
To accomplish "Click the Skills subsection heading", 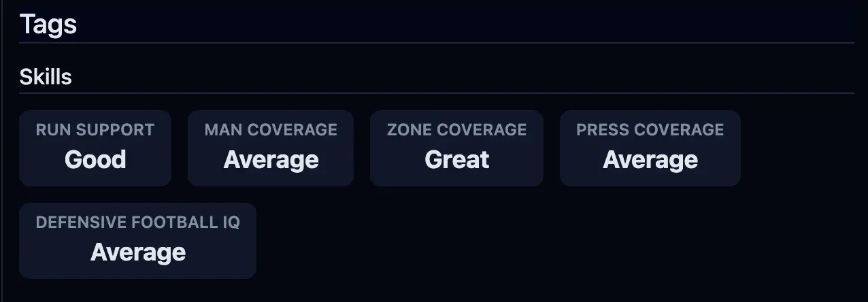I will point(46,77).
